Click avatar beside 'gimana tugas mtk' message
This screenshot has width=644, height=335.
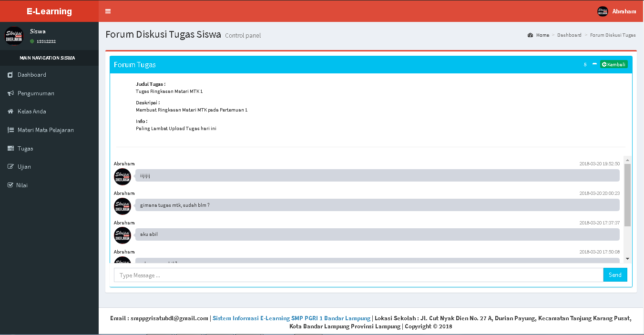coord(123,206)
